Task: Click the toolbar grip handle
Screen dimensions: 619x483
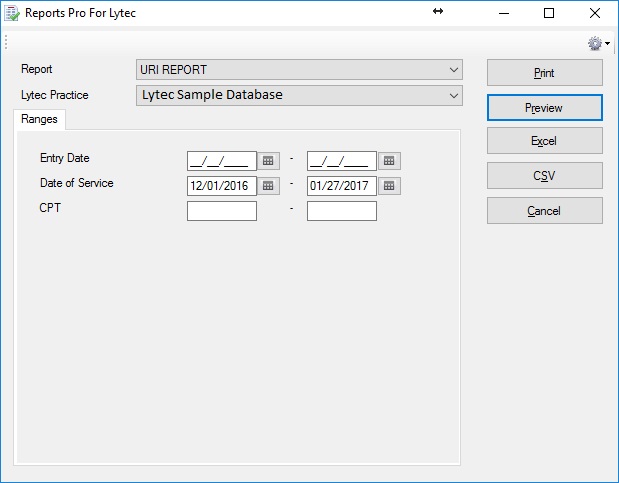Action: coord(6,42)
